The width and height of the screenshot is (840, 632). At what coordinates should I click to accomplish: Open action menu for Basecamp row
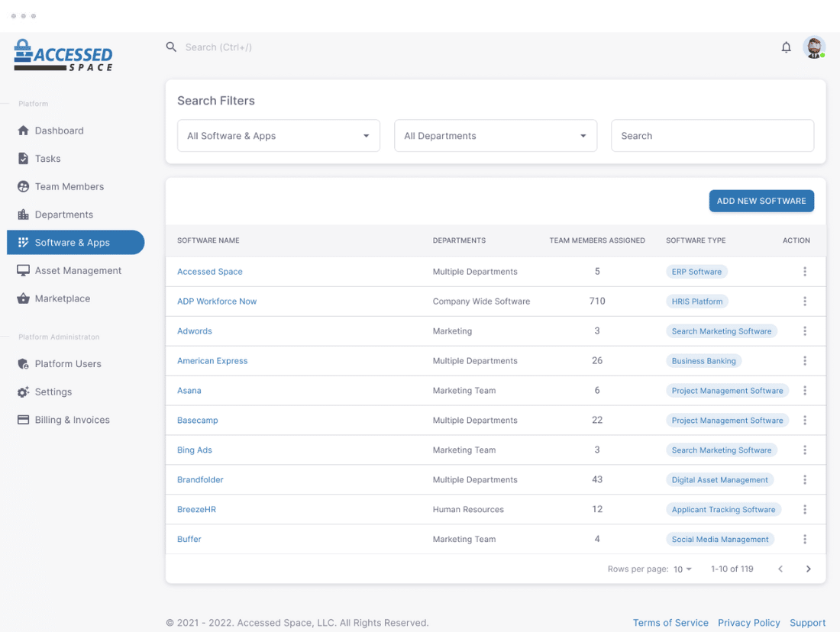[x=804, y=421]
